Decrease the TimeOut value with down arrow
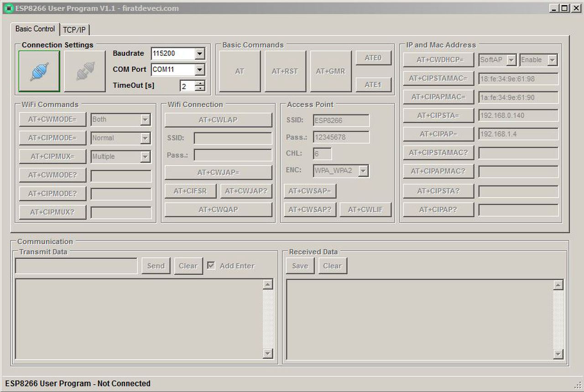The width and height of the screenshot is (584, 392). [200, 89]
